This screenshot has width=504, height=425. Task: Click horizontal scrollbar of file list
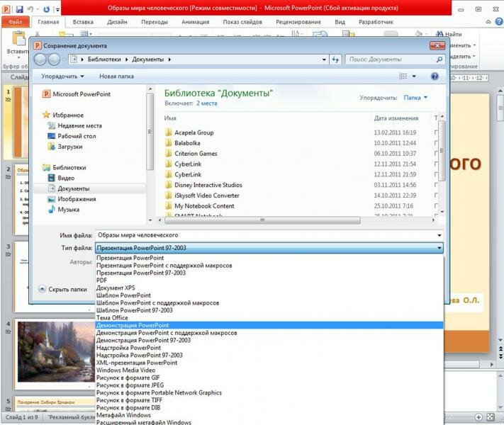click(262, 220)
